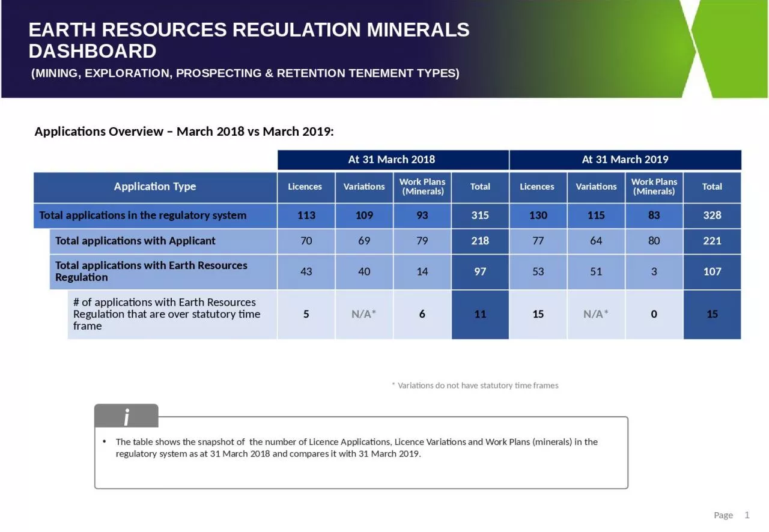Click cell value '80'
The height and width of the screenshot is (532, 769).
coord(654,241)
